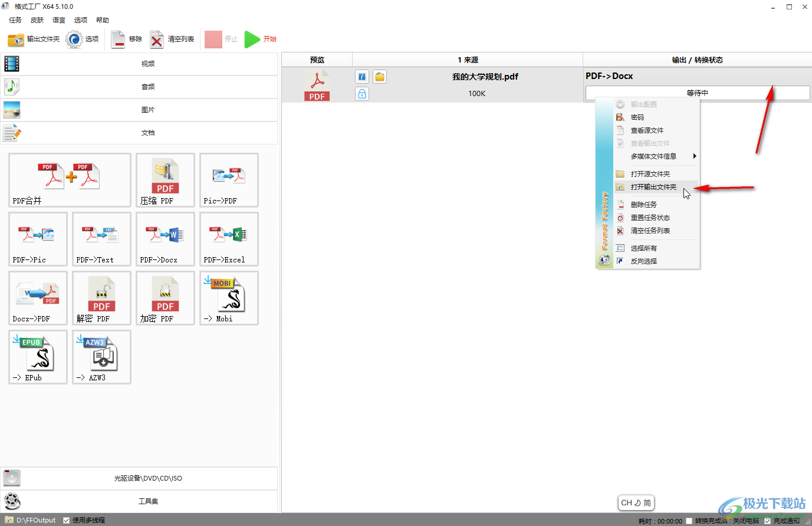Click the red 停止 button
812x526 pixels.
[221, 40]
